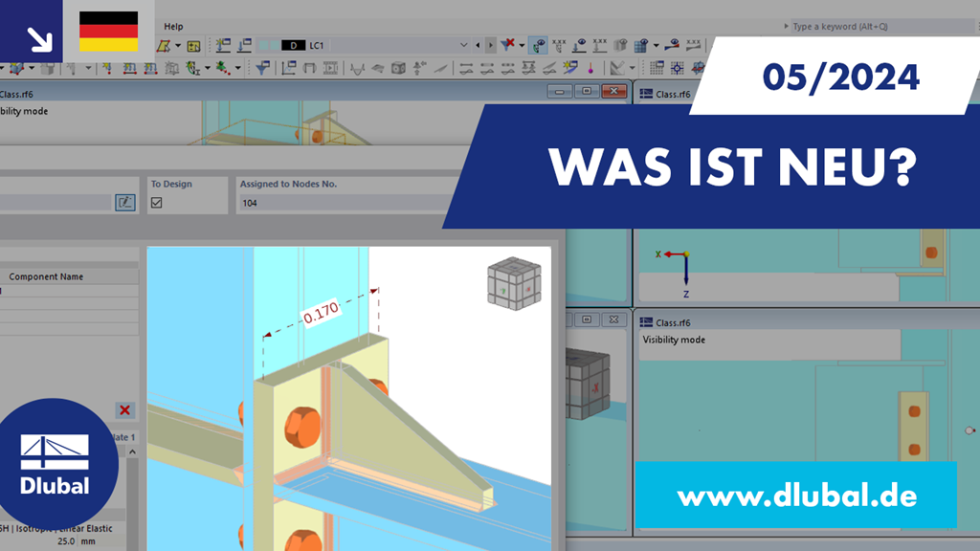Image resolution: width=980 pixels, height=551 pixels.
Task: Open dropdown next to mesh visibility icon
Action: point(657,46)
